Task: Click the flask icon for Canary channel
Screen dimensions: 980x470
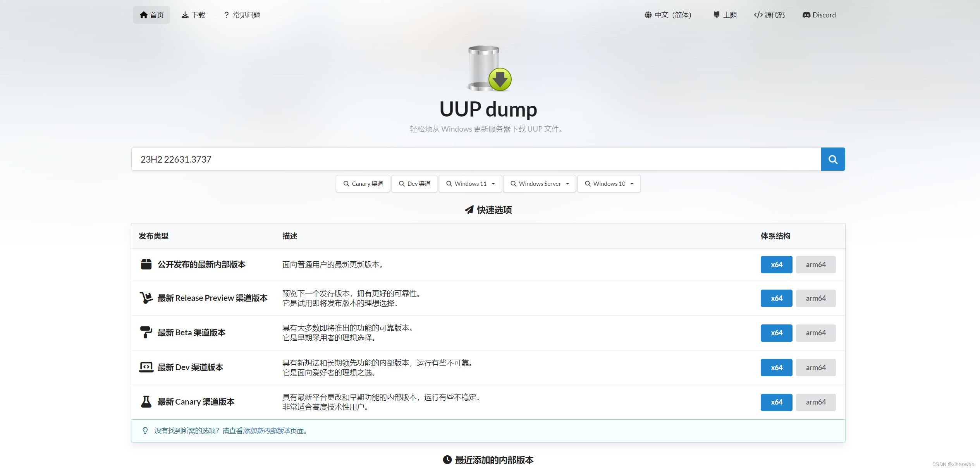Action: pos(146,402)
